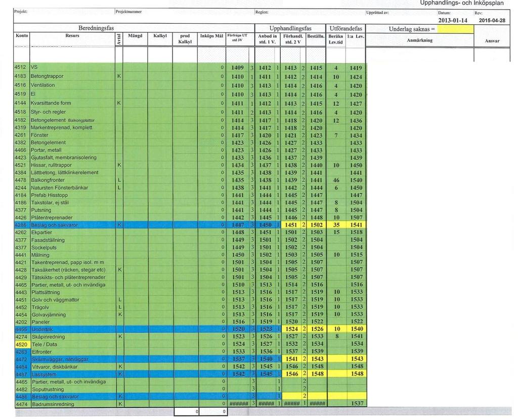Select the "Elfronter" row label
Image resolution: width=518 pixels, height=420 pixels.
point(42,352)
